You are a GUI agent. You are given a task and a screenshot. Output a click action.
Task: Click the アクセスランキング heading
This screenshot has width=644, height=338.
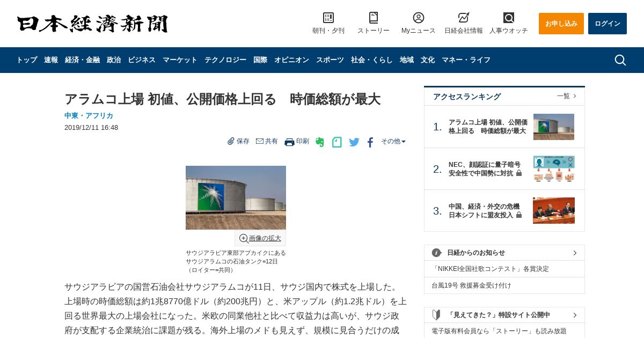(467, 97)
